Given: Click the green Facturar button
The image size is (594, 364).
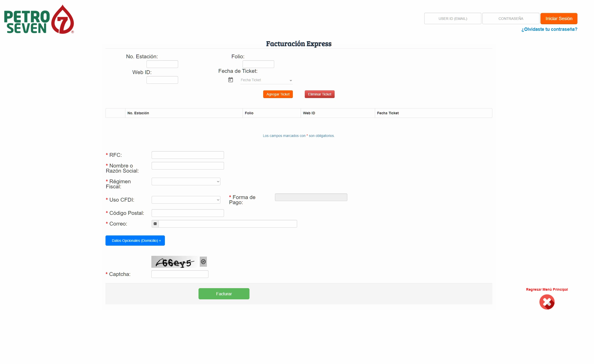Looking at the screenshot, I should 224,294.
